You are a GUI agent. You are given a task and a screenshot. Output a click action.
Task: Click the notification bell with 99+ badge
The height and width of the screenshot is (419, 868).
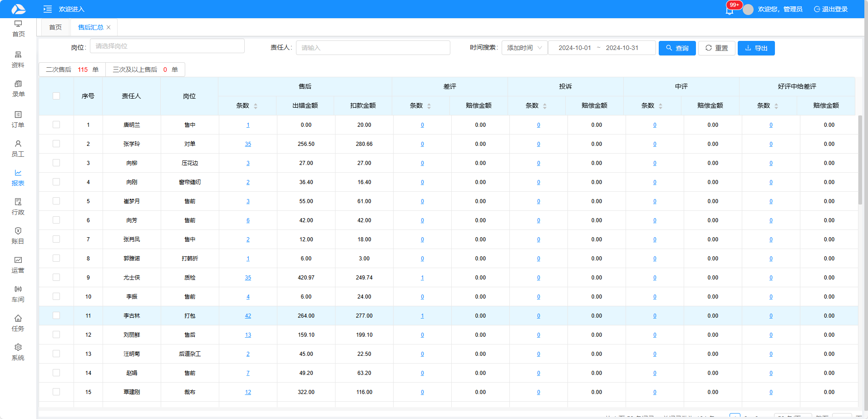click(729, 10)
